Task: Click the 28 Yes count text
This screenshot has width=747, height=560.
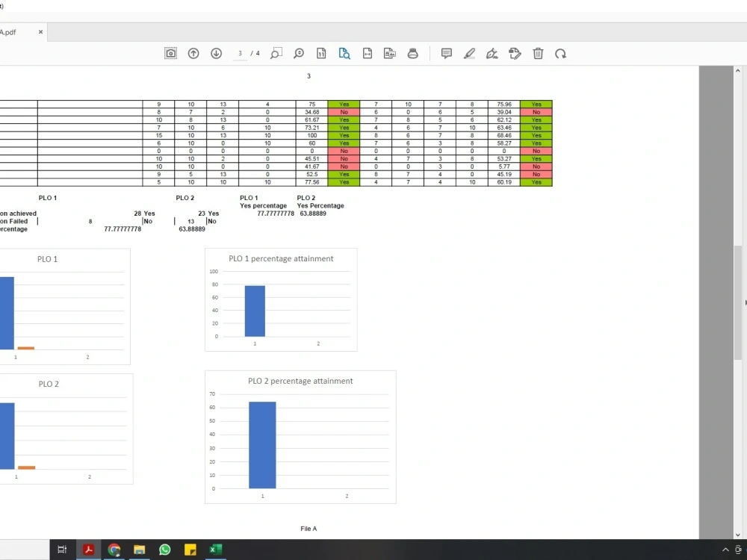Action: click(x=144, y=214)
